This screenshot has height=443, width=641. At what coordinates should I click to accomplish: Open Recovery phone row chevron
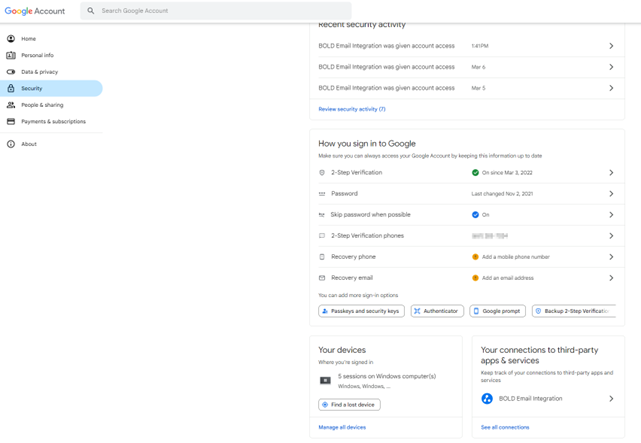(611, 257)
